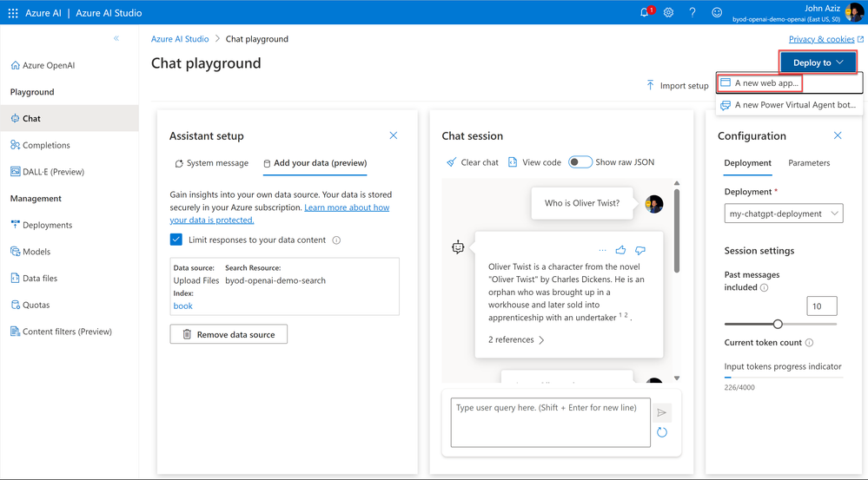Open the book index link
This screenshot has height=480, width=868.
point(182,306)
